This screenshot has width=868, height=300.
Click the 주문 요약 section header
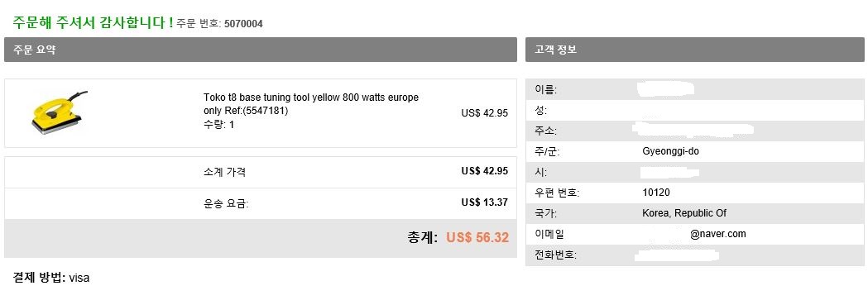[x=260, y=50]
